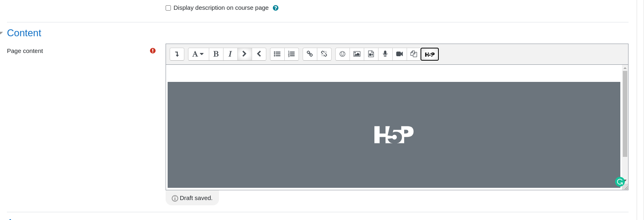Toggle italic formatting

230,54
